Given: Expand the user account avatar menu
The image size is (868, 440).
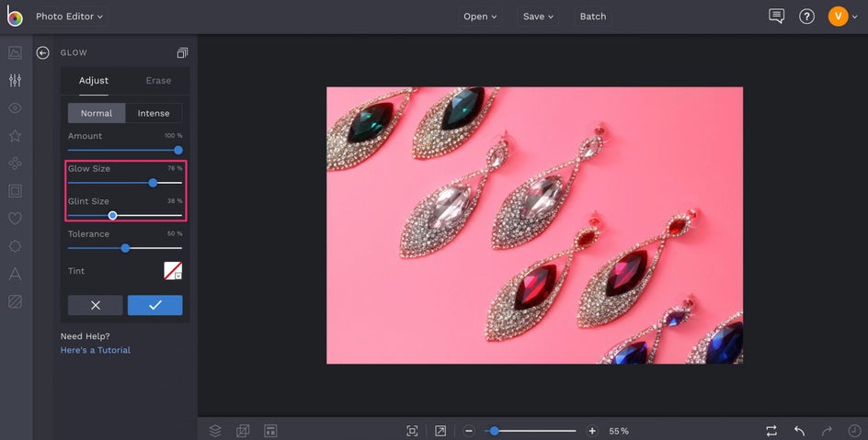Looking at the screenshot, I should pyautogui.click(x=843, y=16).
